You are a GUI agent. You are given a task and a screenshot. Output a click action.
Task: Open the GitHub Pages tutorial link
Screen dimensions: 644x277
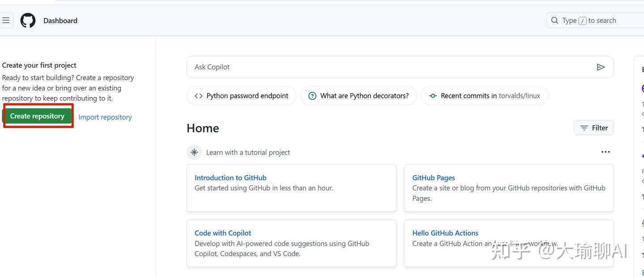[x=434, y=178]
